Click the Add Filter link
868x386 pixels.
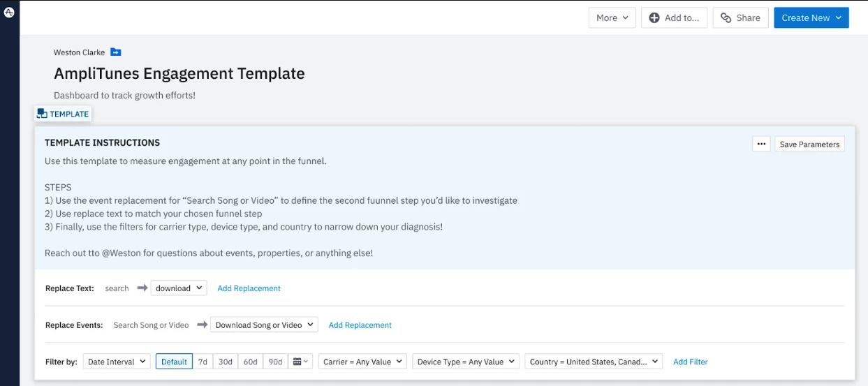(x=691, y=362)
